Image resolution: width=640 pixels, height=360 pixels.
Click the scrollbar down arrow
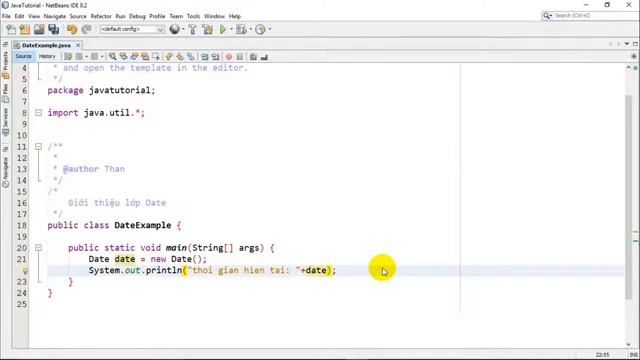coord(629,344)
